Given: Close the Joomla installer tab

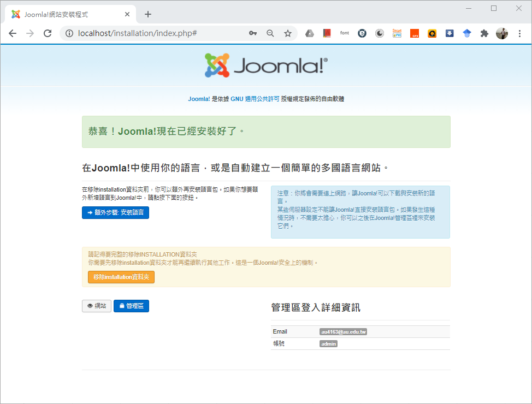Looking at the screenshot, I should [x=127, y=14].
